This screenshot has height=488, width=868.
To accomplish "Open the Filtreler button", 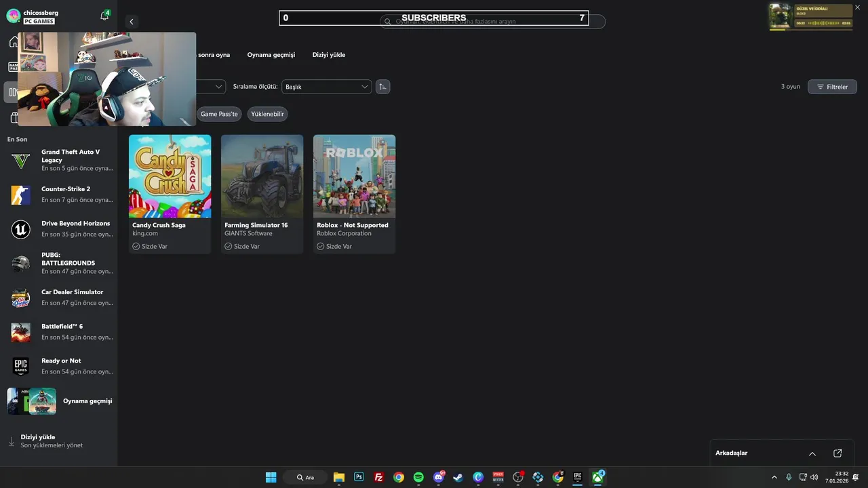I will [x=832, y=87].
